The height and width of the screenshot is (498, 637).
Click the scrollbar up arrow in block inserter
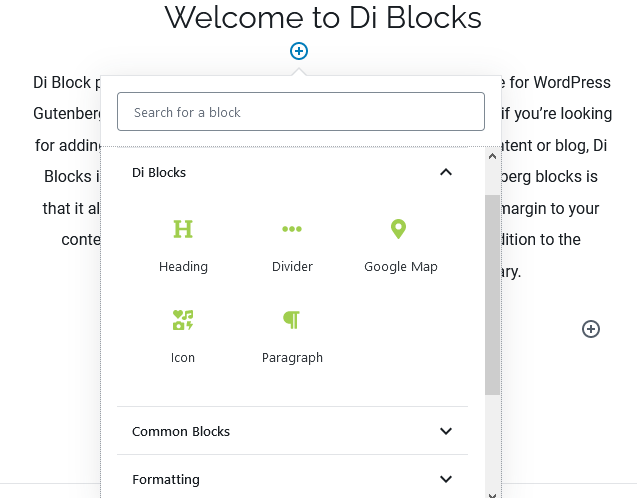492,156
